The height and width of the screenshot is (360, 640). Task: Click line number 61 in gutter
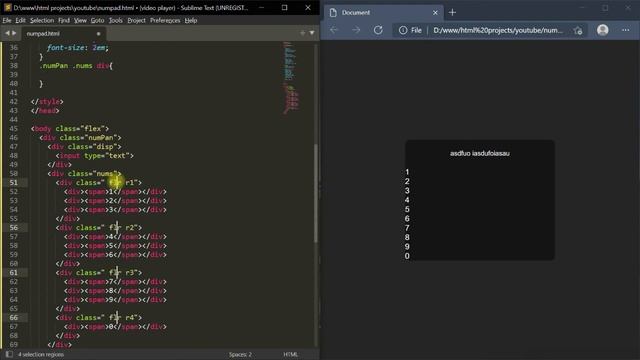(x=13, y=272)
